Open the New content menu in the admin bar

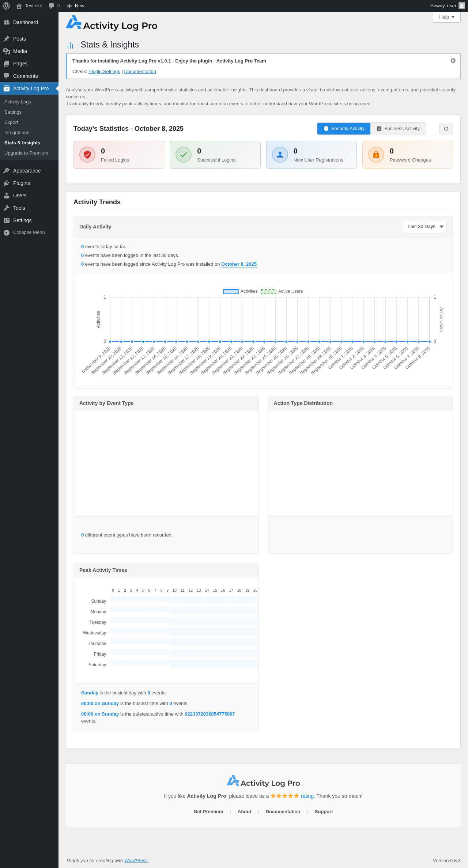pos(76,6)
